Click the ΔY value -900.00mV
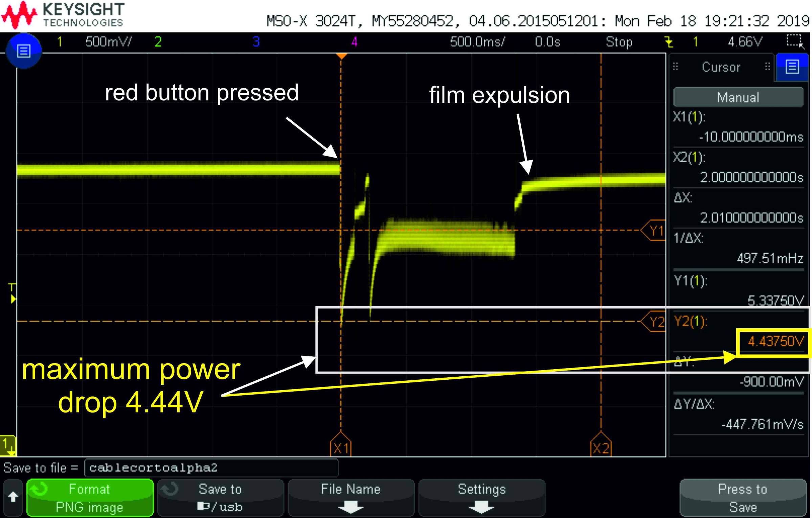The width and height of the screenshot is (812, 518). click(x=771, y=382)
